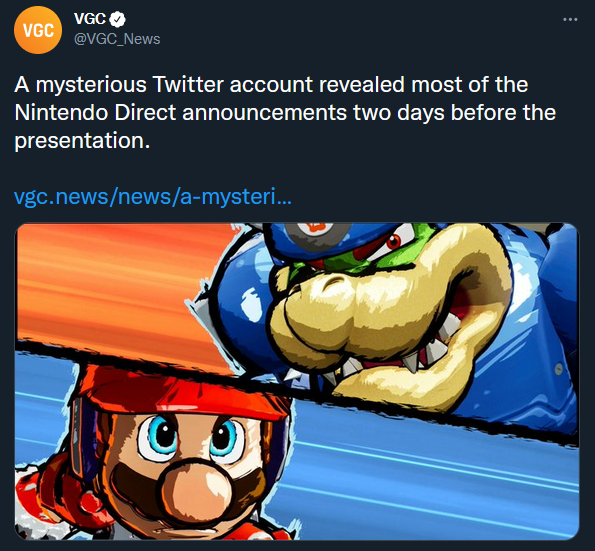Click Bowser's red eye in the artwork
The height and width of the screenshot is (551, 595).
pyautogui.click(x=394, y=241)
